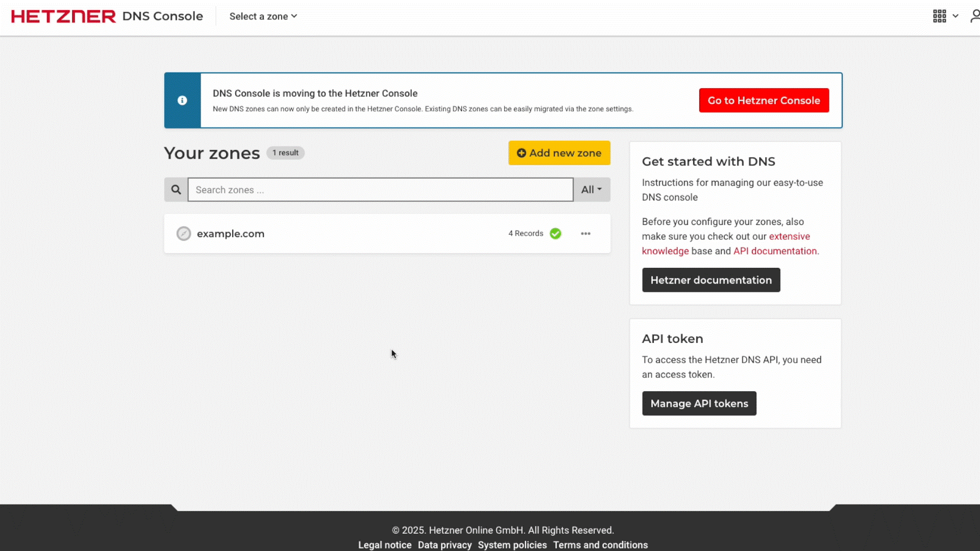Viewport: 980px width, 551px height.
Task: Expand chevron next to apps grid
Action: pyautogui.click(x=955, y=16)
